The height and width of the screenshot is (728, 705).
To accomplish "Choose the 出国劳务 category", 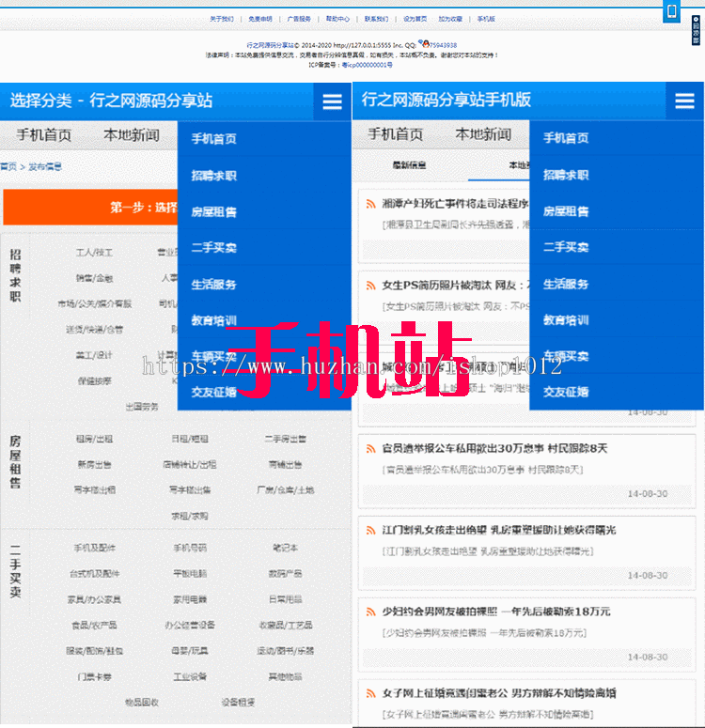I will click(x=142, y=407).
